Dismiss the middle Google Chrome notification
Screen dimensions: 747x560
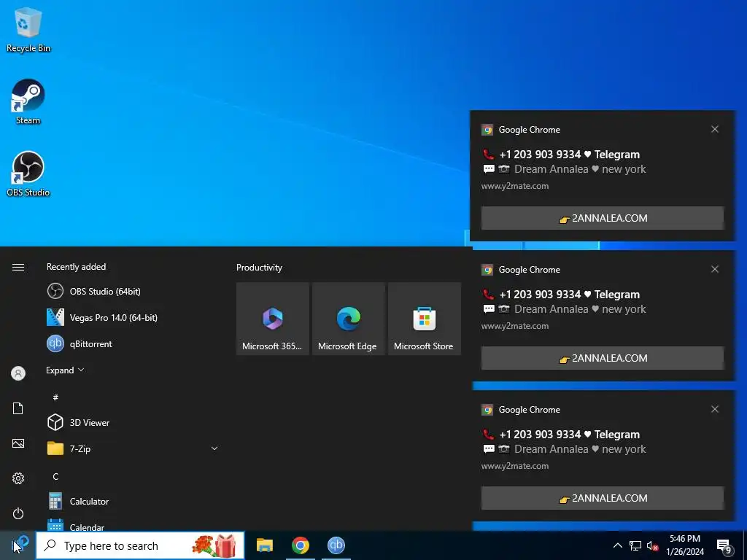(x=715, y=269)
